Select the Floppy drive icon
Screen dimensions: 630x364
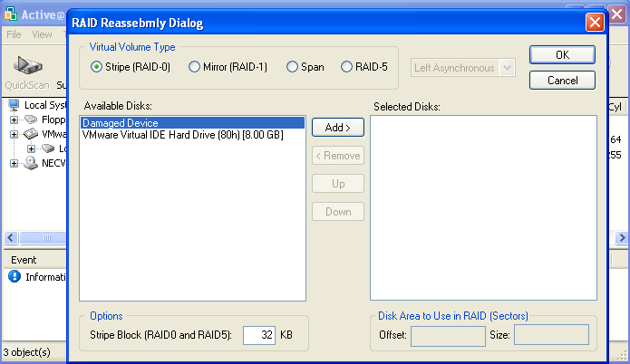[x=31, y=120]
